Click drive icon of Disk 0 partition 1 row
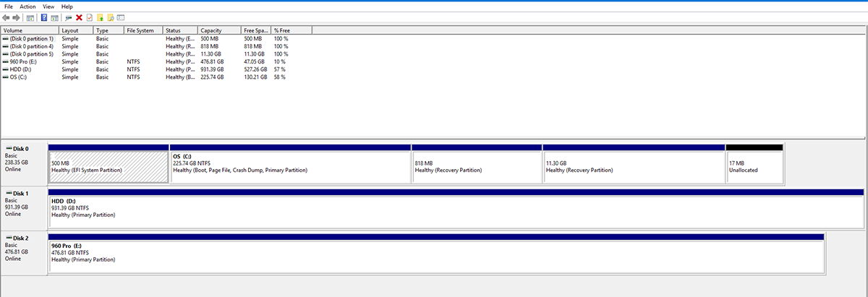The height and width of the screenshot is (297, 868). [6, 38]
